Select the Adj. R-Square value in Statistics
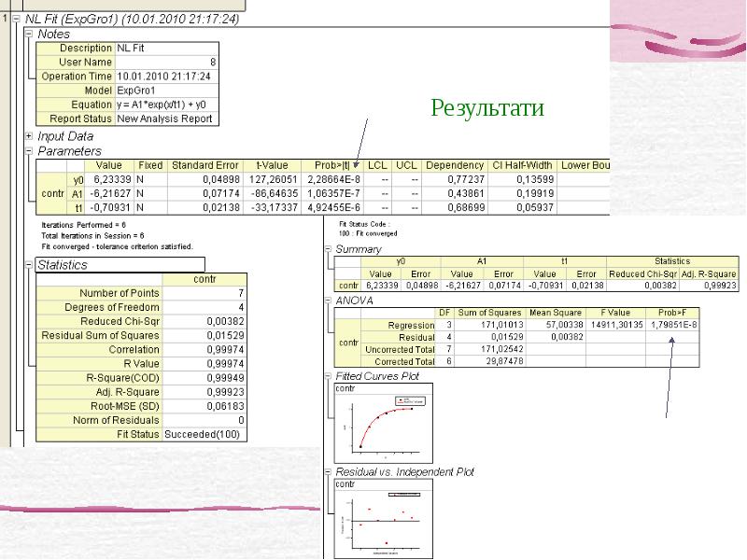Image resolution: width=747 pixels, height=560 pixels. click(205, 392)
